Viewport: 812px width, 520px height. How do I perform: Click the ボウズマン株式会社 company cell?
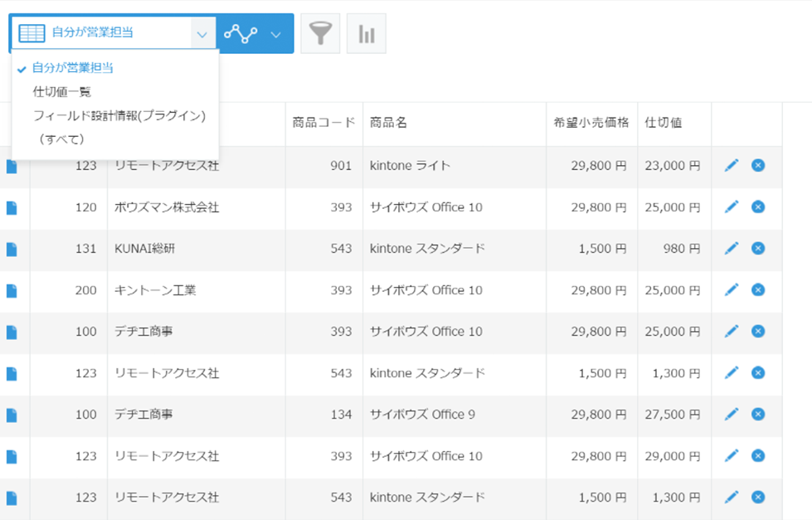(x=167, y=207)
